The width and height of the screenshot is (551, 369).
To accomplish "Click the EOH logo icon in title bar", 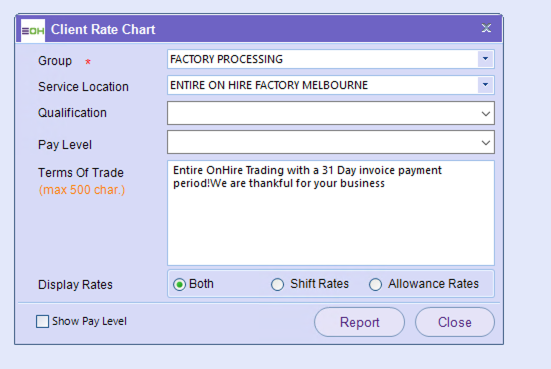I will [x=33, y=31].
